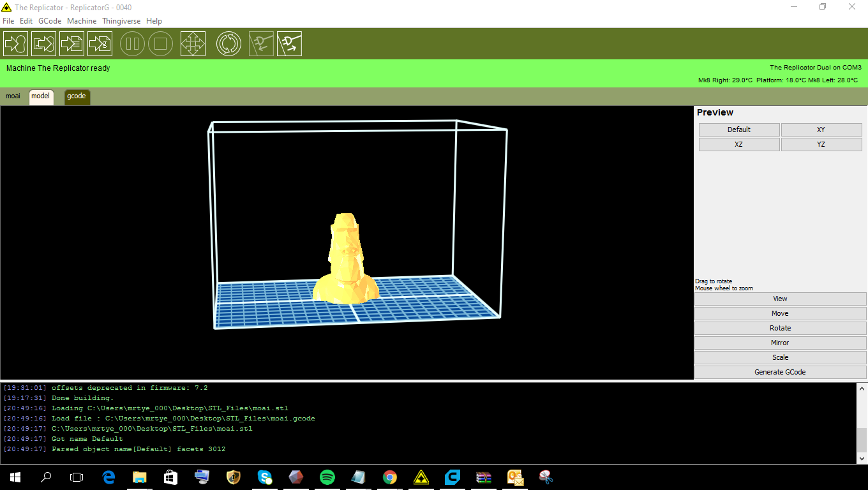The height and width of the screenshot is (490, 868).
Task: Open the Snipping Tool taskbar icon
Action: coord(546,477)
